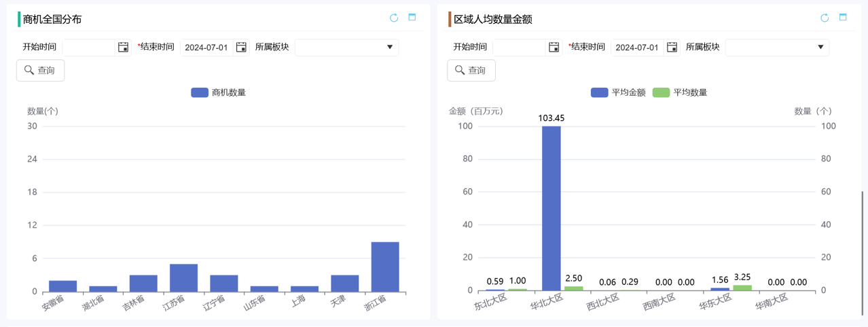Toggle 平均数量 legend series
The image size is (868, 327).
click(680, 92)
